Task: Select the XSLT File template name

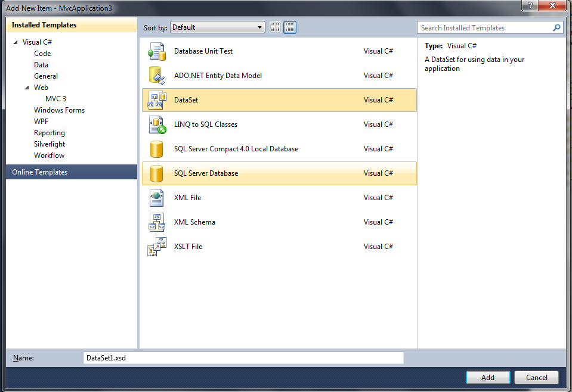Action: [188, 247]
